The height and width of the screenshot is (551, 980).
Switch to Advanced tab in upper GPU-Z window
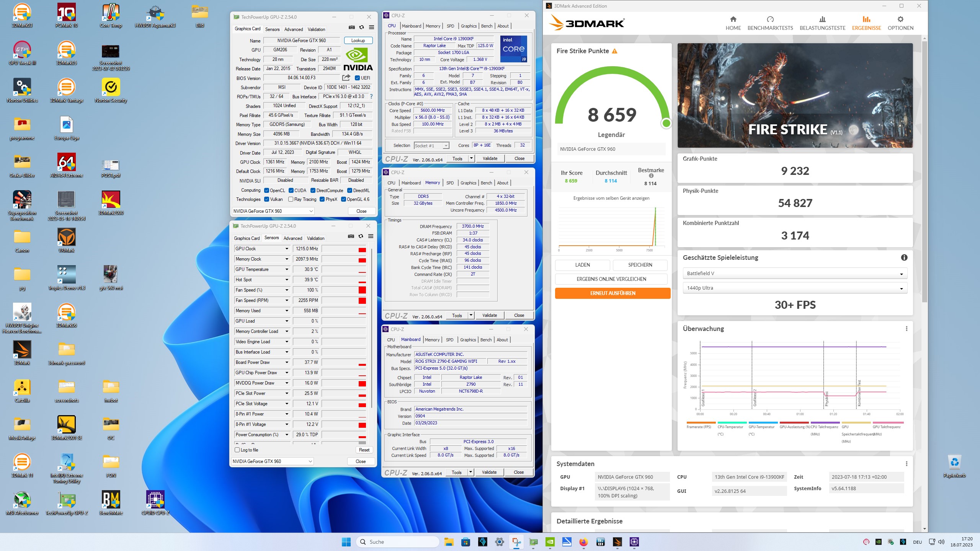tap(294, 29)
